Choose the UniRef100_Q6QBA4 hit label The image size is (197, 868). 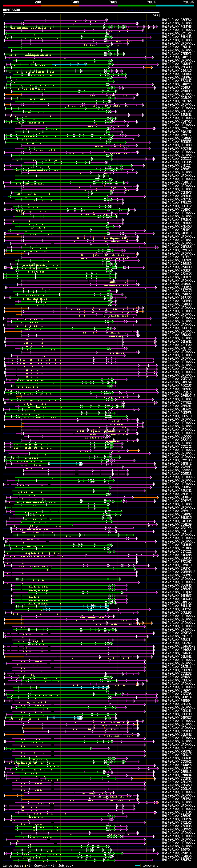[177, 196]
